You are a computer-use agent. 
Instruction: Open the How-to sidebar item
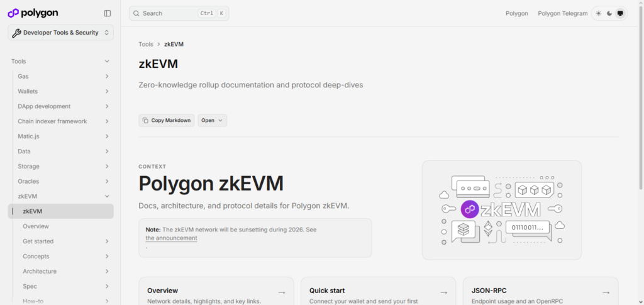[33, 301]
